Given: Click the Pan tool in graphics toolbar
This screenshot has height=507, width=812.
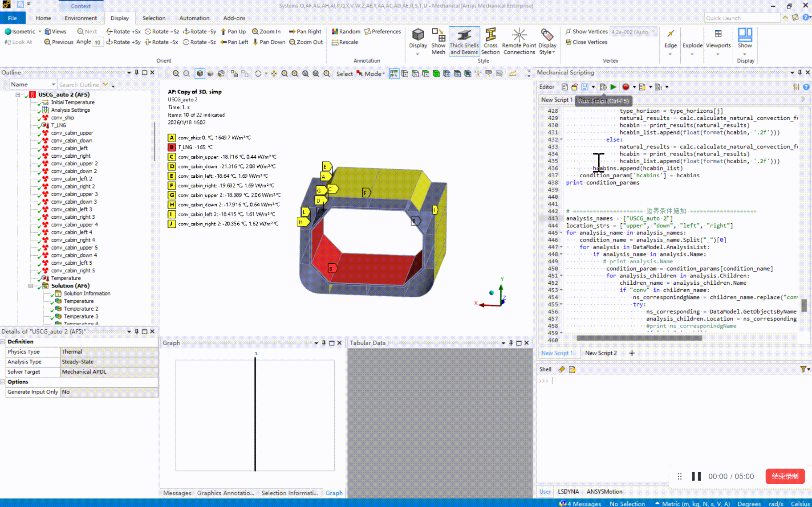Looking at the screenshot, I should [274, 74].
